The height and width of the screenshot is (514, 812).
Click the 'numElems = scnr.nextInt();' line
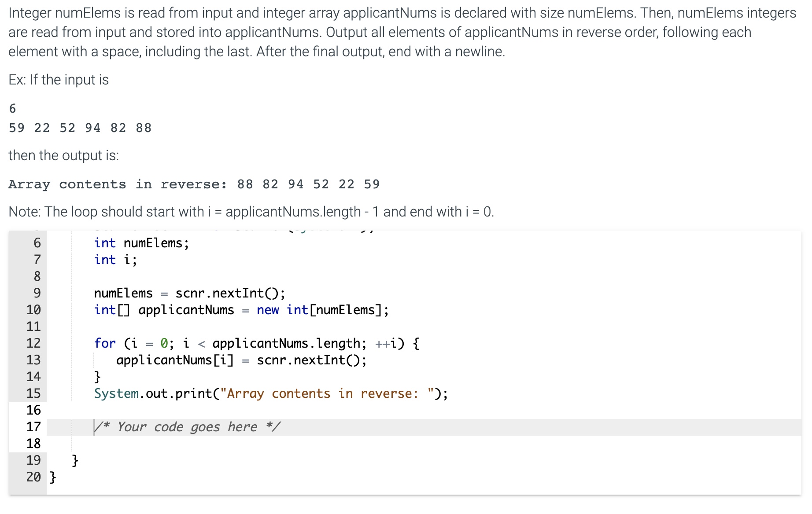pos(189,293)
